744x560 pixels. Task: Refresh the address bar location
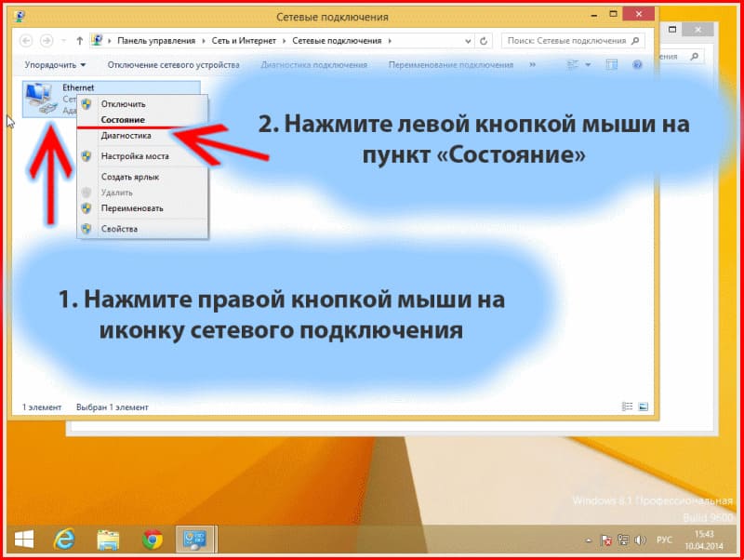click(484, 41)
